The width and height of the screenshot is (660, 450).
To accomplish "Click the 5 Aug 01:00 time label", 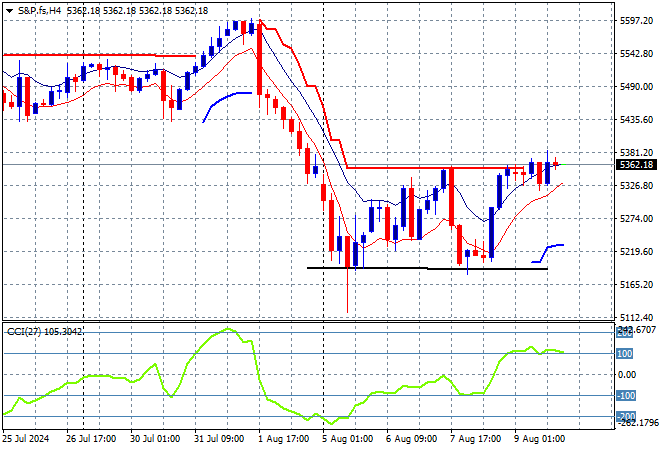I will coord(348,439).
